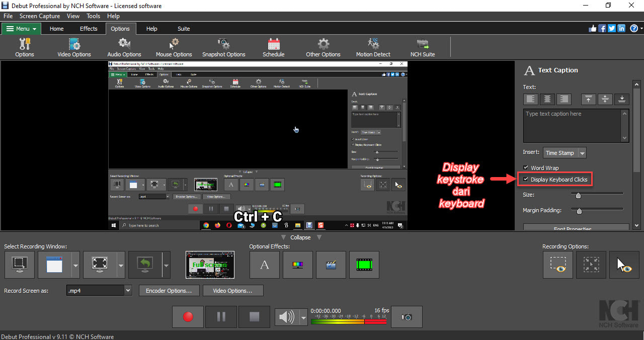
Task: Open the color adjustments effect icon
Action: (x=298, y=265)
